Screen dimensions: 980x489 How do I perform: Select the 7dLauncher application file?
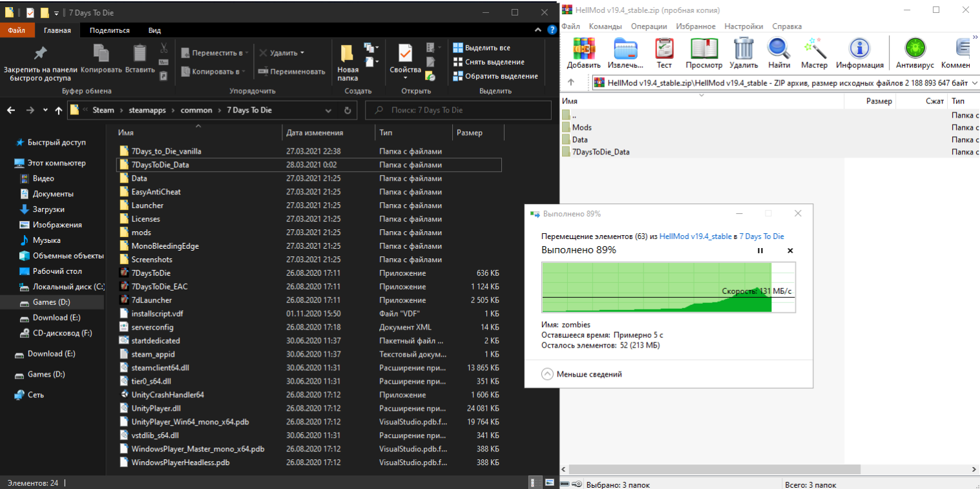tap(152, 300)
